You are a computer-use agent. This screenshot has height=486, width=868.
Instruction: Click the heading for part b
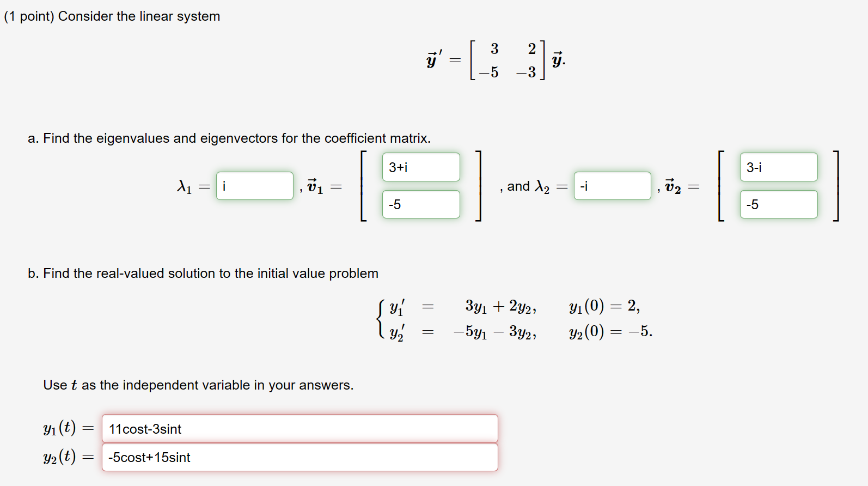click(203, 273)
